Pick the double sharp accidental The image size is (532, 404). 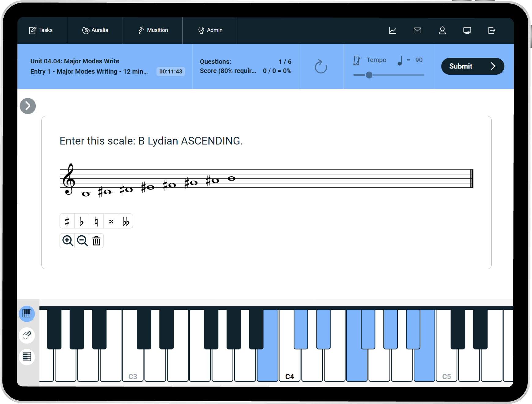point(111,221)
